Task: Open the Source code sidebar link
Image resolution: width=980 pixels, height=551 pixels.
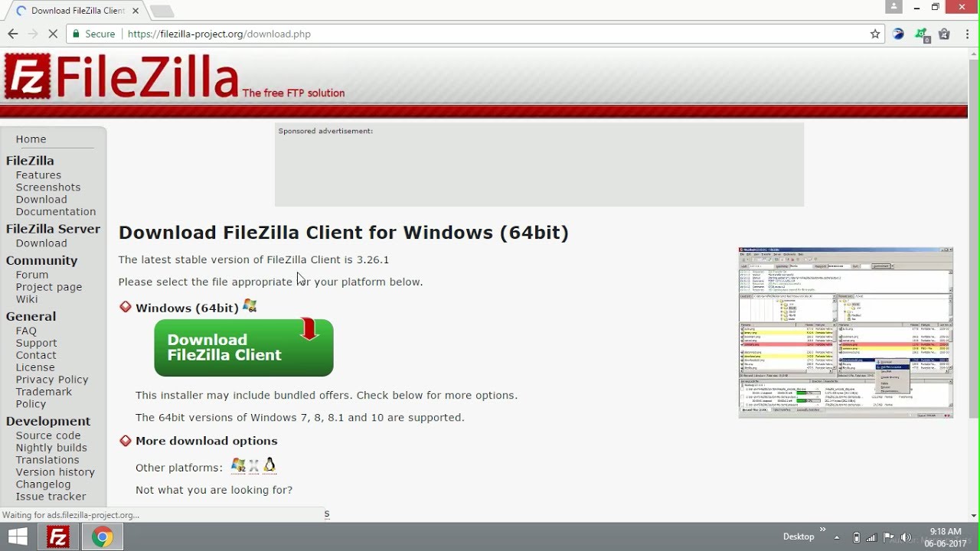Action: [x=48, y=435]
